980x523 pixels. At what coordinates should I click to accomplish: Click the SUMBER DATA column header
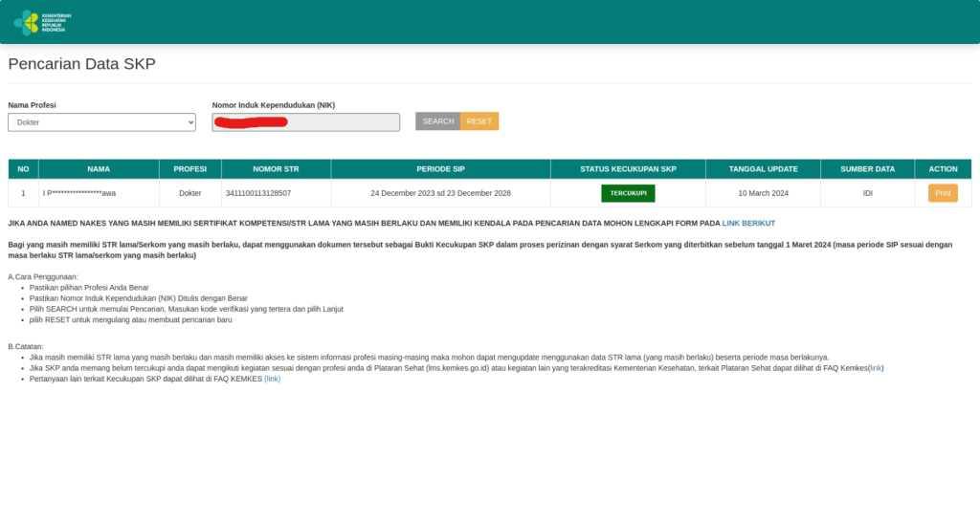click(x=867, y=169)
